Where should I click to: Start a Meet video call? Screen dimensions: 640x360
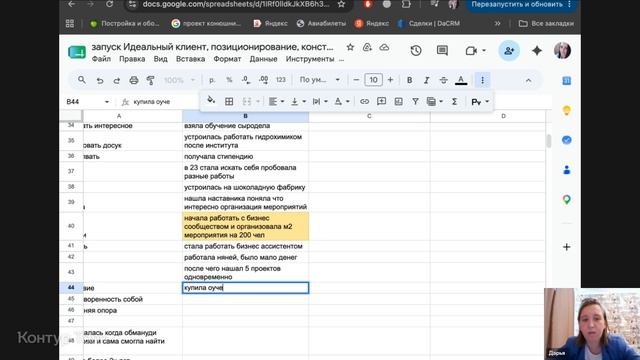point(471,51)
